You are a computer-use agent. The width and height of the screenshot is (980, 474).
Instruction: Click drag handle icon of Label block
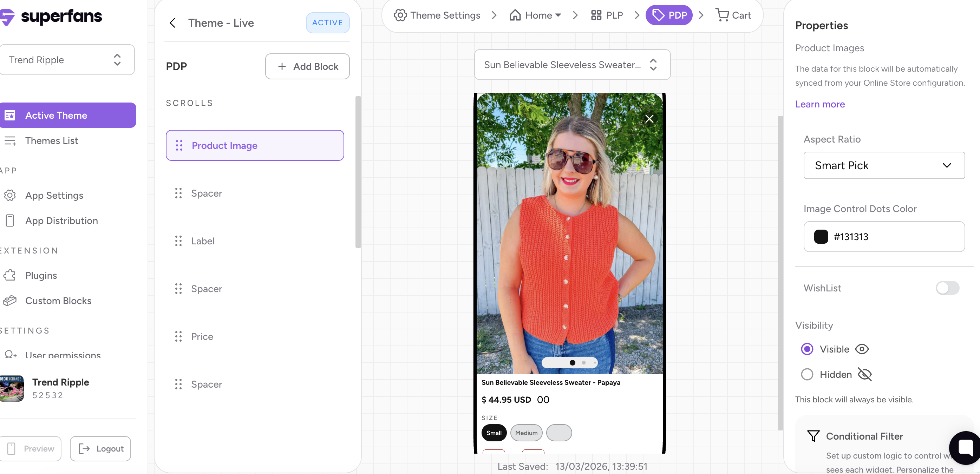point(178,241)
